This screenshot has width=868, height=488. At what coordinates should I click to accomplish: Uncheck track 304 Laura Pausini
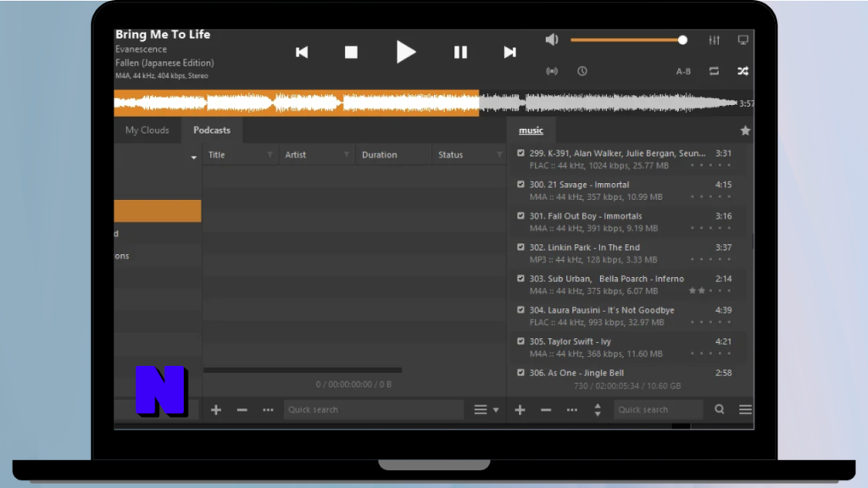tap(520, 310)
